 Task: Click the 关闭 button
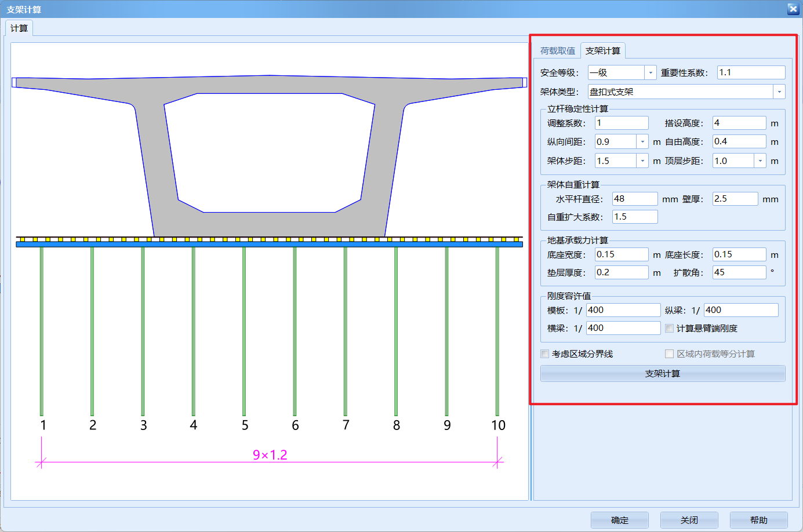click(689, 520)
